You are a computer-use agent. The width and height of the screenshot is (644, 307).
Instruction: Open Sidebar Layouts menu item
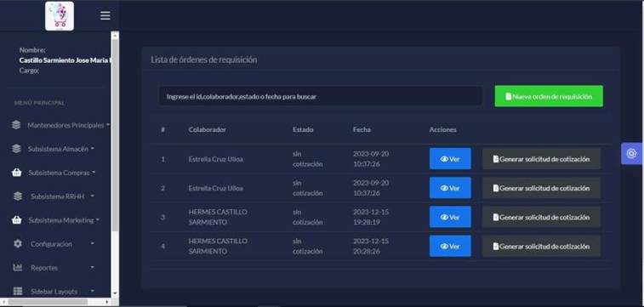pos(54,292)
